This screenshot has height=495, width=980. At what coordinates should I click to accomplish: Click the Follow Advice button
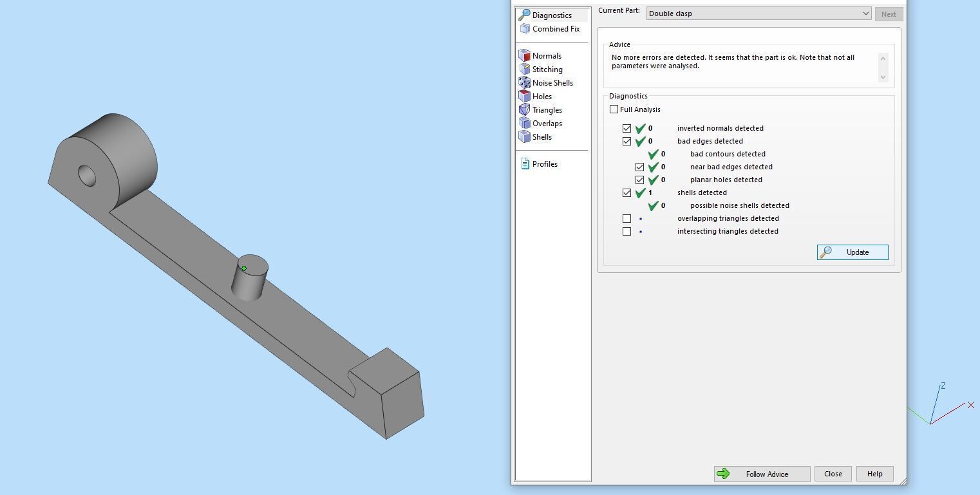point(762,474)
